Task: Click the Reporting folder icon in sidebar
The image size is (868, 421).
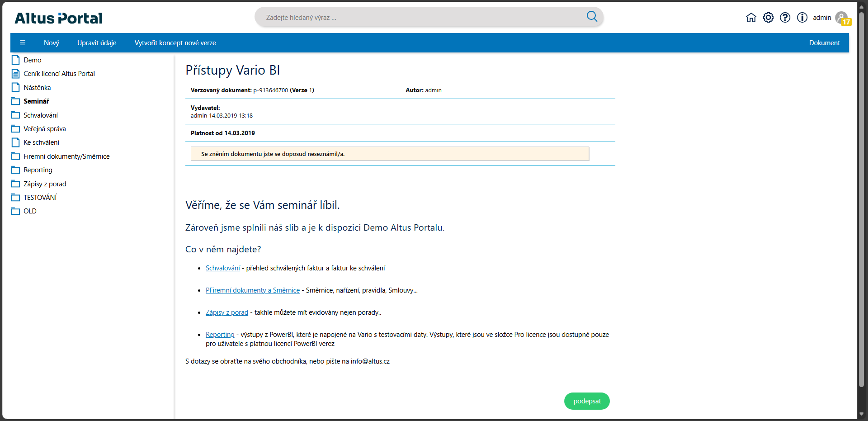Action: [x=16, y=170]
